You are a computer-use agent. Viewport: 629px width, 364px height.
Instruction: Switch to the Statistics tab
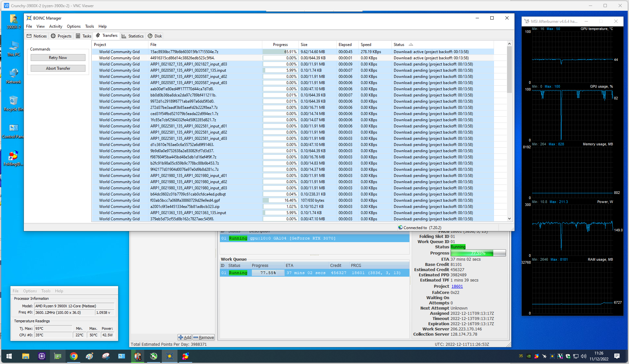click(x=132, y=36)
